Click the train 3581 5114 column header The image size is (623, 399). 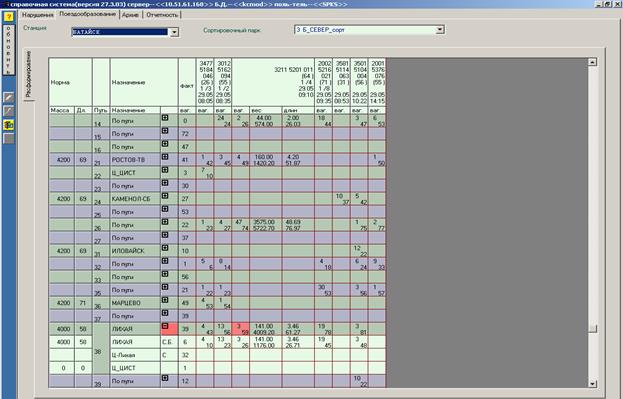(341, 82)
